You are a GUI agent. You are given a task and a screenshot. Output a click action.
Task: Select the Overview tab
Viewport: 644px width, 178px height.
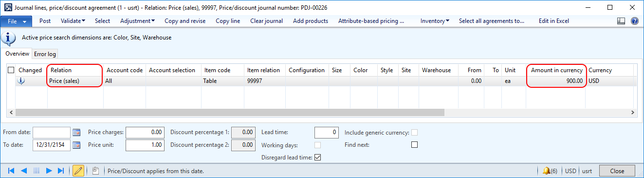[x=17, y=54]
